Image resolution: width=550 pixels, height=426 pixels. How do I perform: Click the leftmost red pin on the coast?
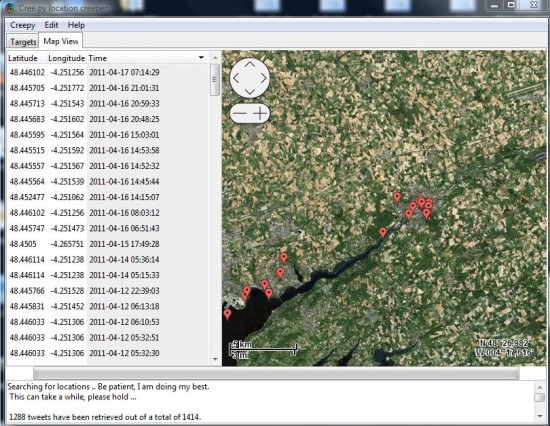(x=227, y=314)
